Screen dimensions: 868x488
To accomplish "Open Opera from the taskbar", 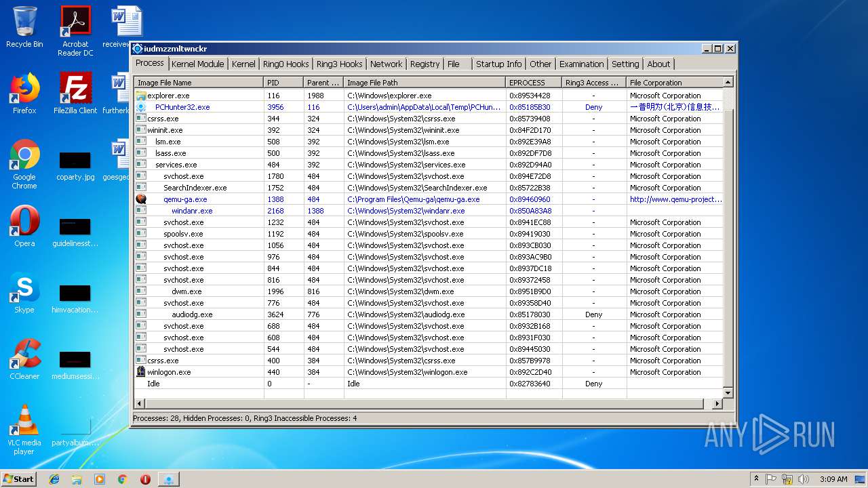I will pos(145,479).
